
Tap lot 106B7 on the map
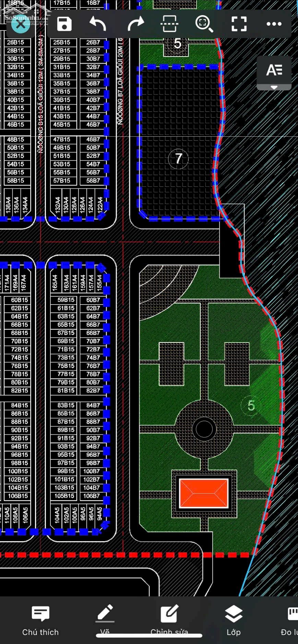pyautogui.click(x=91, y=496)
